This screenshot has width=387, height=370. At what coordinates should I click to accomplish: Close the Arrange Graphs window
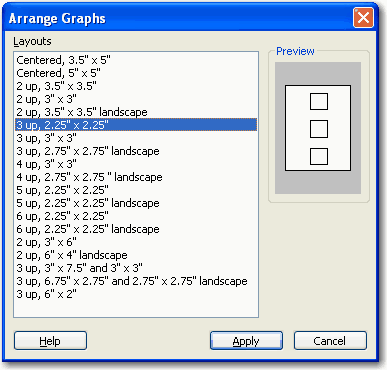coord(363,18)
